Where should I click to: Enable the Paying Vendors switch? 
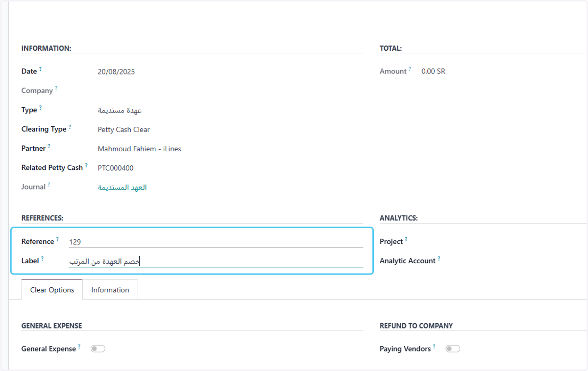pyautogui.click(x=453, y=348)
